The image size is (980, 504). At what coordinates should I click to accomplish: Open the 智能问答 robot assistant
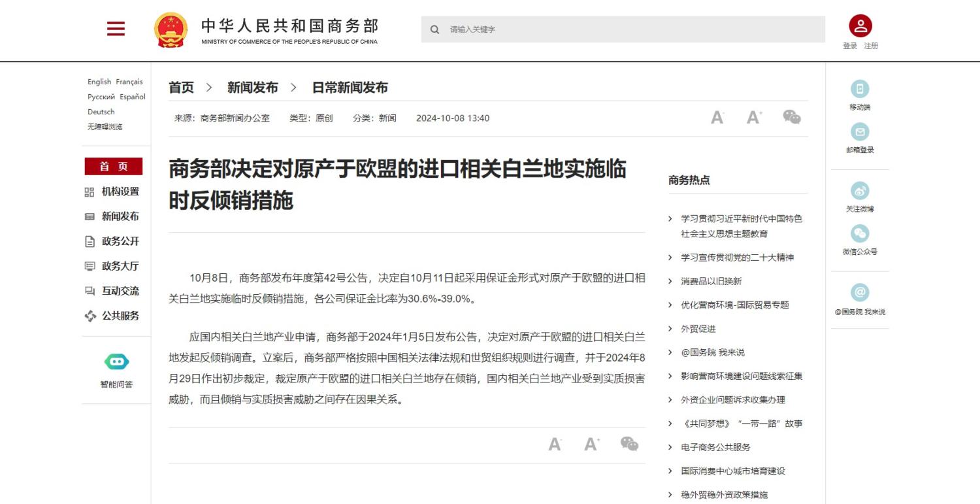[x=116, y=361]
